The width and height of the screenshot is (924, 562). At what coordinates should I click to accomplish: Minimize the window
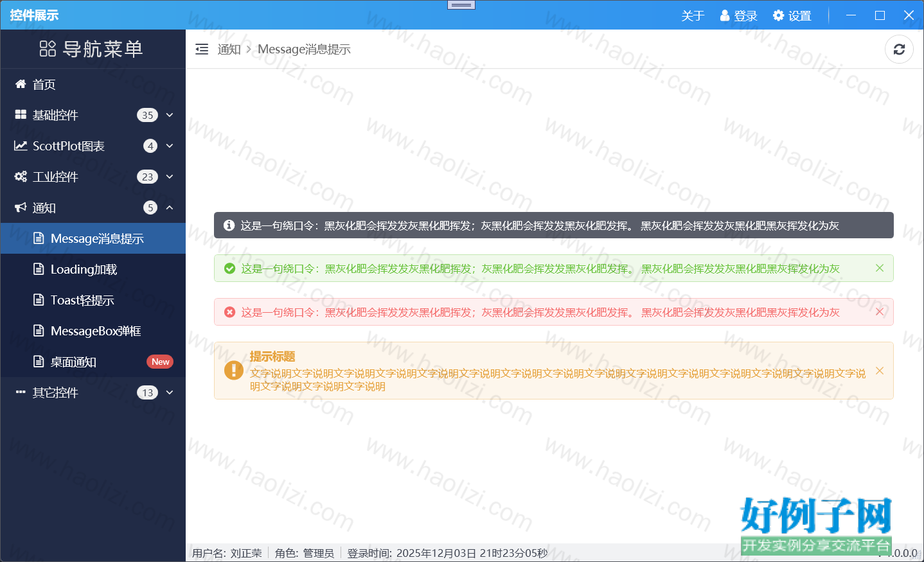(851, 15)
